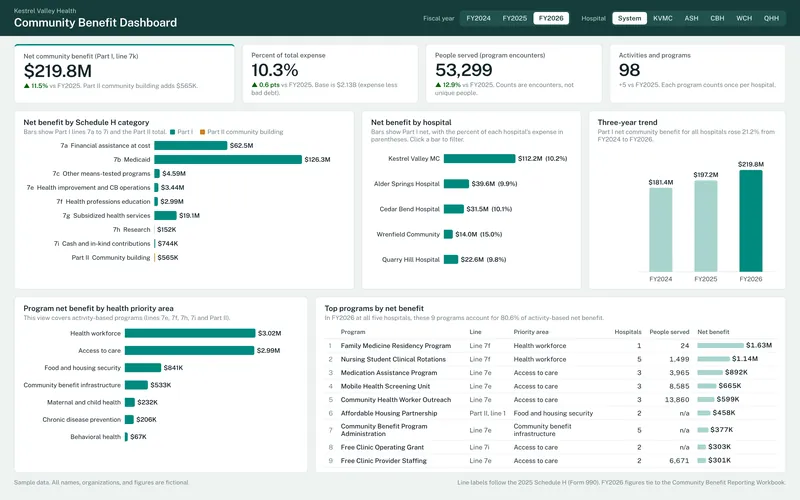
Task: Select fiscal year FY2025
Action: [514, 18]
